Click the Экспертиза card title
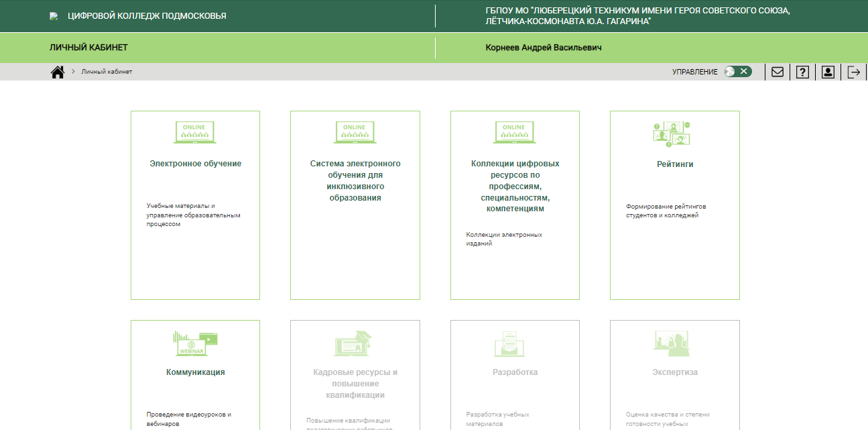868x430 pixels. click(x=674, y=372)
